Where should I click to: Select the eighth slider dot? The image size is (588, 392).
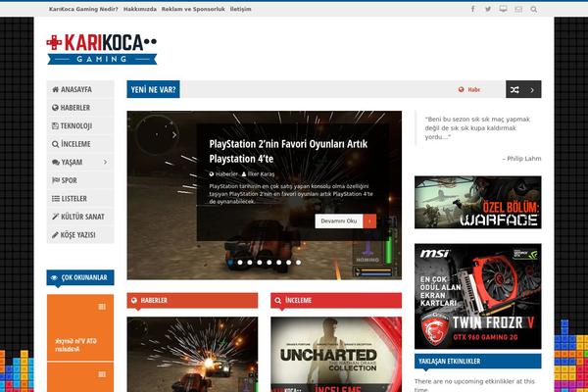(299, 263)
